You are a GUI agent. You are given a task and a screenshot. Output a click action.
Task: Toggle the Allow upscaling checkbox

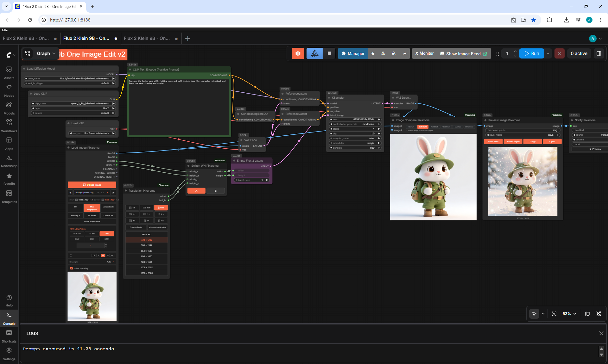(72, 268)
